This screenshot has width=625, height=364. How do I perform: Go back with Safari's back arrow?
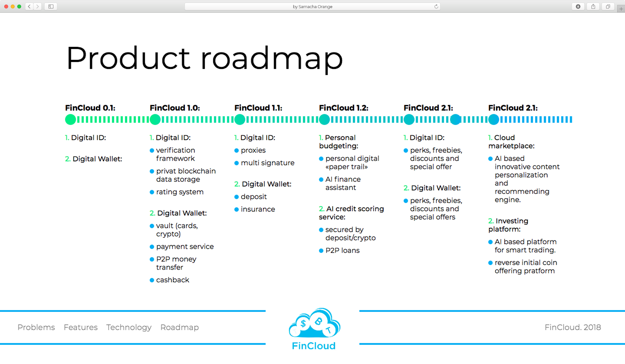(x=29, y=7)
